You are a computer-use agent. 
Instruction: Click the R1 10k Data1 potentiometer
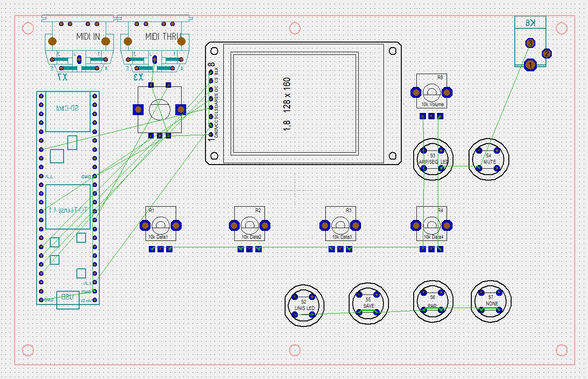[x=160, y=224]
